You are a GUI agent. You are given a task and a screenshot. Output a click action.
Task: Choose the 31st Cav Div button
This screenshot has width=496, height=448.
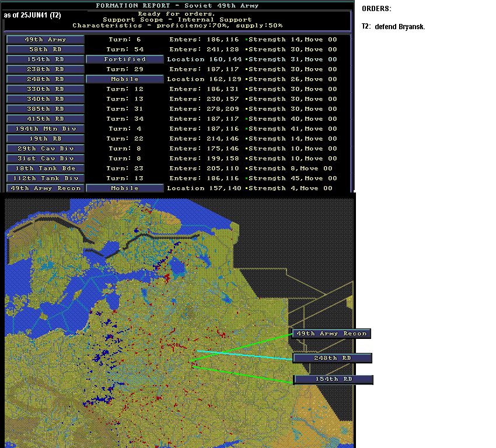(x=46, y=159)
